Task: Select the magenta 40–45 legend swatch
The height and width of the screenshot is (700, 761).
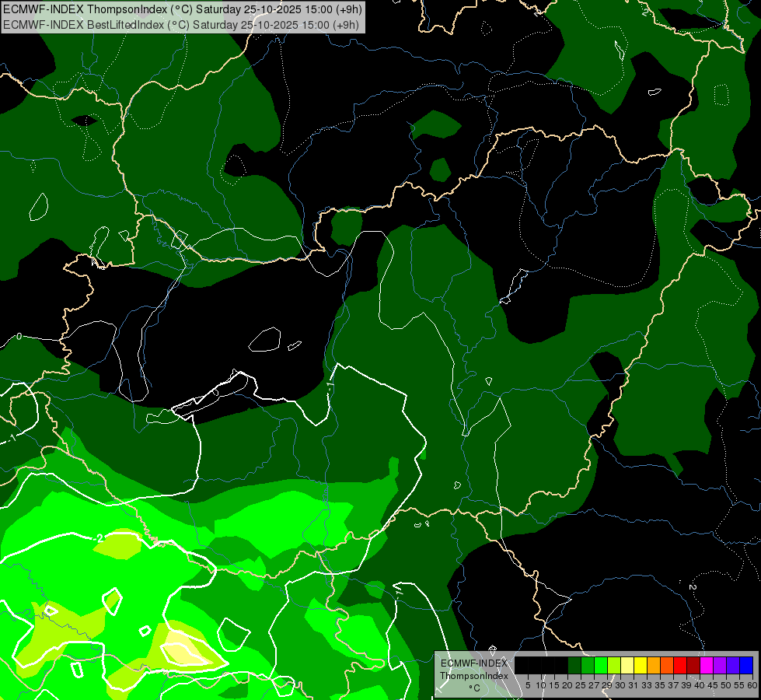Action: coord(706,665)
